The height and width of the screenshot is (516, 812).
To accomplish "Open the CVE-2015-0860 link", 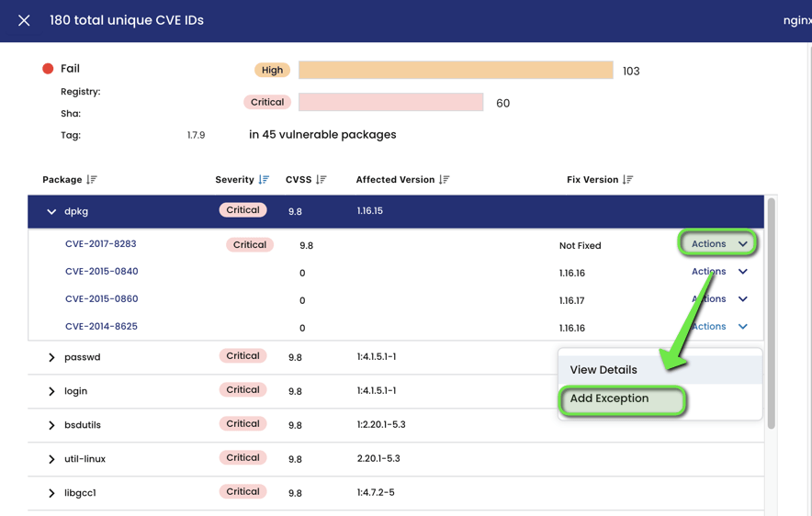I will pos(101,298).
